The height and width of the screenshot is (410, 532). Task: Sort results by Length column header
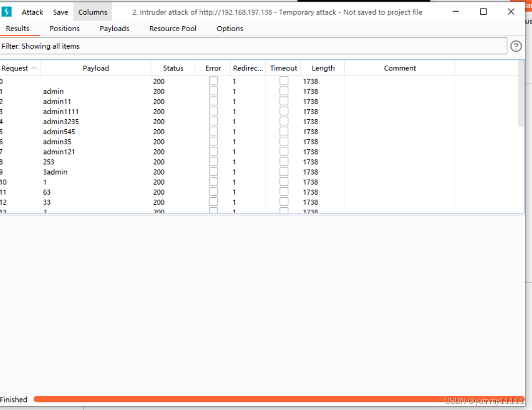323,68
